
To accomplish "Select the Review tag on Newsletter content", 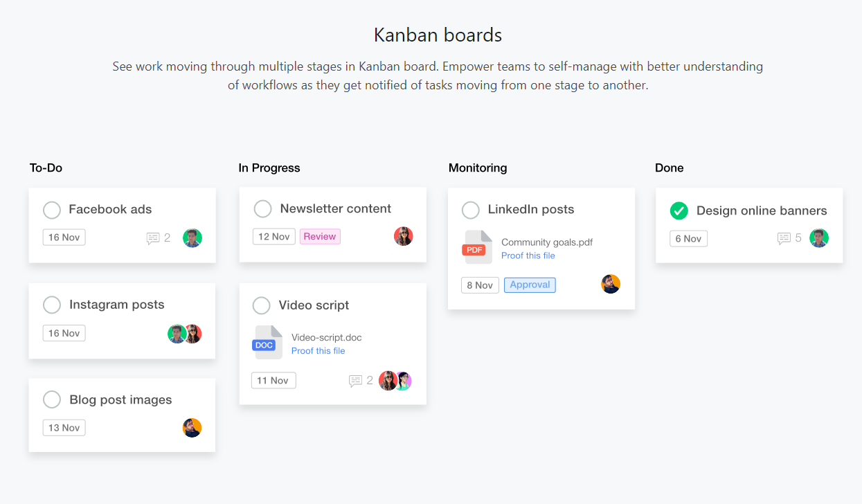I will click(x=320, y=236).
